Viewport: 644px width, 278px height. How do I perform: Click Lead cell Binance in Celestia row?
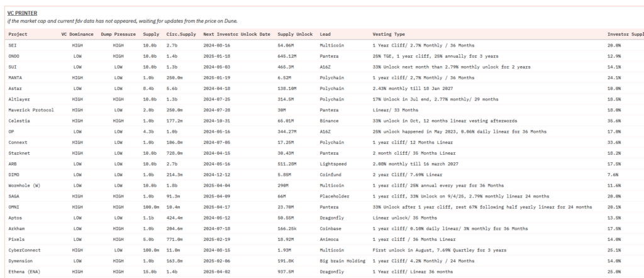pyautogui.click(x=329, y=121)
